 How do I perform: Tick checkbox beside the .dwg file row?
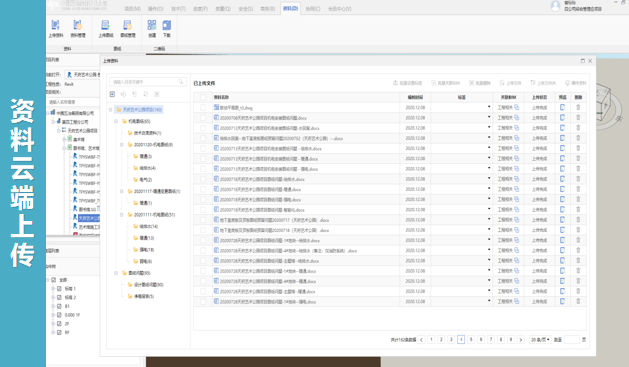tap(203, 107)
